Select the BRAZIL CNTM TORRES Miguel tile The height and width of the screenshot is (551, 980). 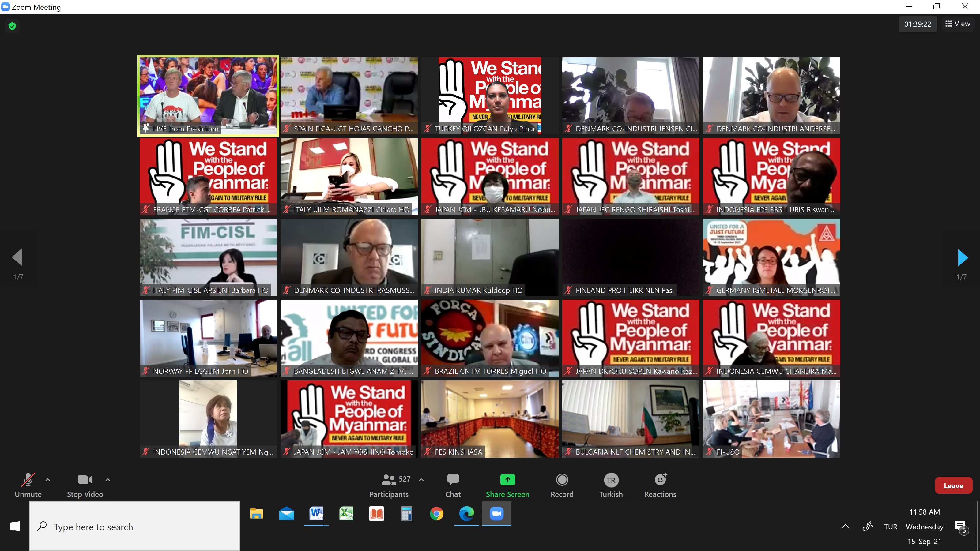[490, 339]
